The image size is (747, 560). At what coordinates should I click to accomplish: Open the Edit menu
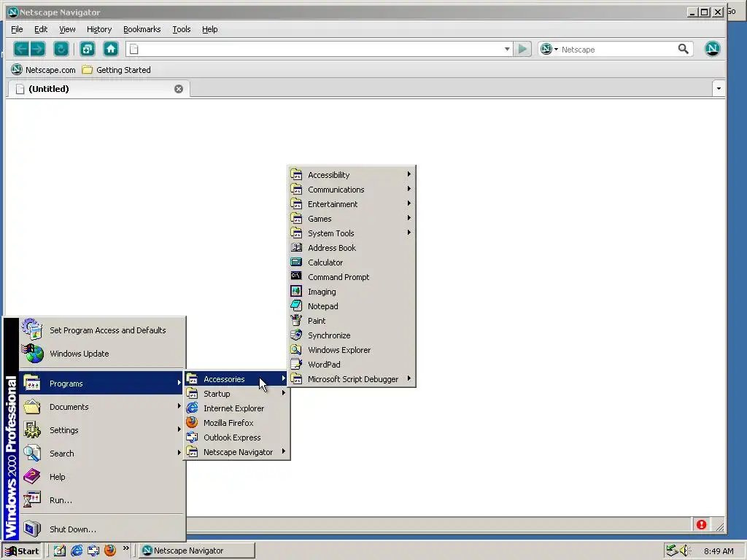(x=41, y=29)
